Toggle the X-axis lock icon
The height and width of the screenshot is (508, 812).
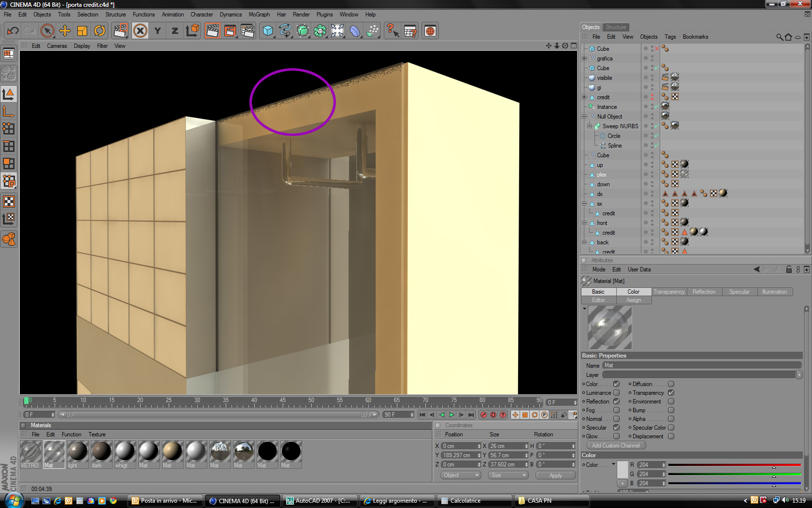[140, 31]
